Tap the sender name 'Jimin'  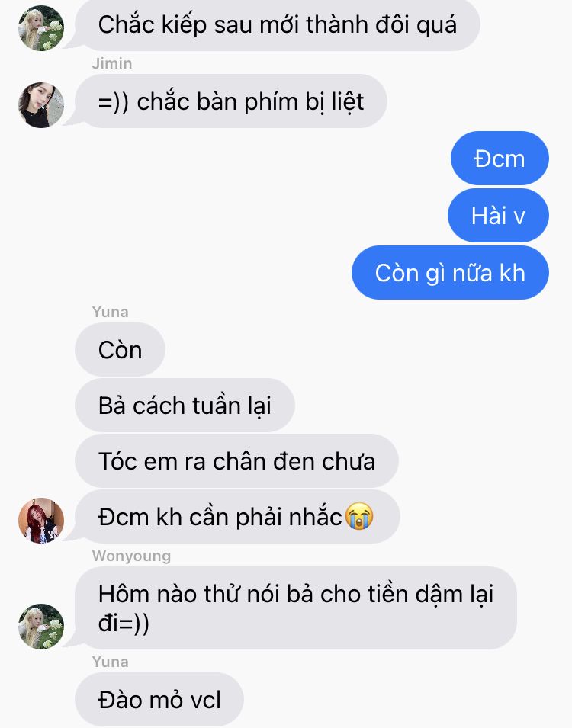[112, 63]
